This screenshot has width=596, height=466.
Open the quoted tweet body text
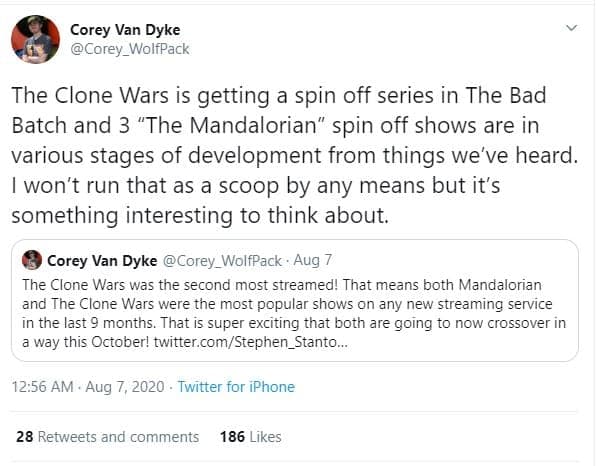tap(294, 314)
